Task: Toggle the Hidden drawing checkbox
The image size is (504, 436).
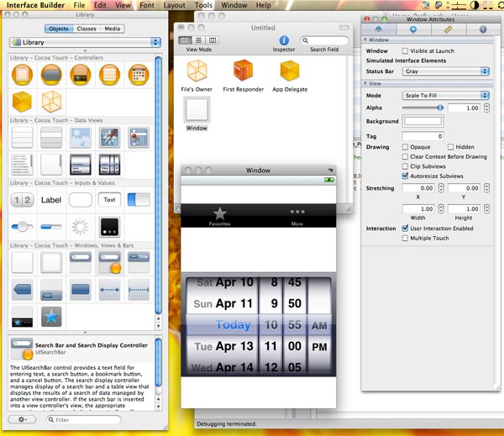Action: (x=450, y=147)
